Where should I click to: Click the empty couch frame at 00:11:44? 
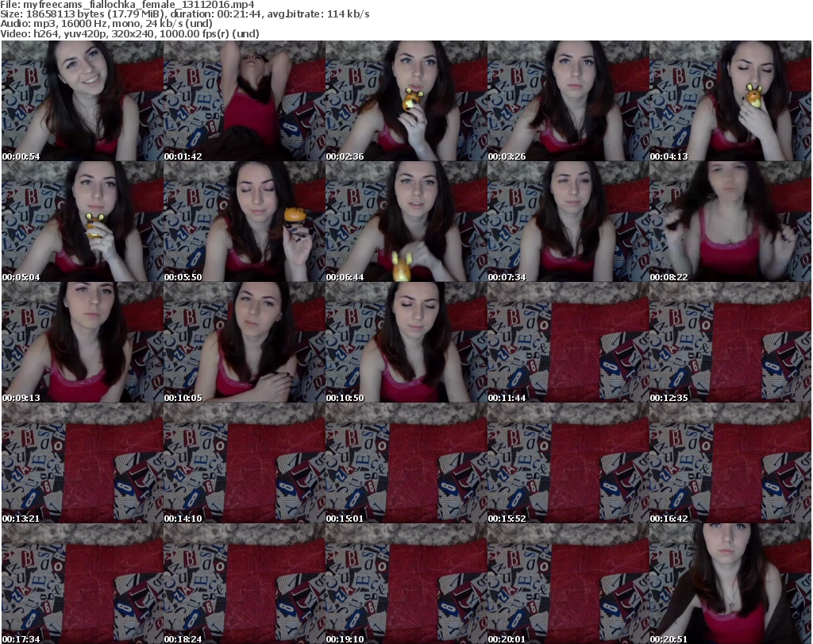pos(568,342)
